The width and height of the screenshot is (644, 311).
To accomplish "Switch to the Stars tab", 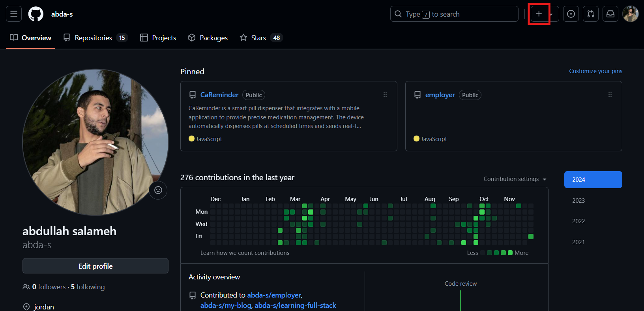I will pyautogui.click(x=261, y=38).
